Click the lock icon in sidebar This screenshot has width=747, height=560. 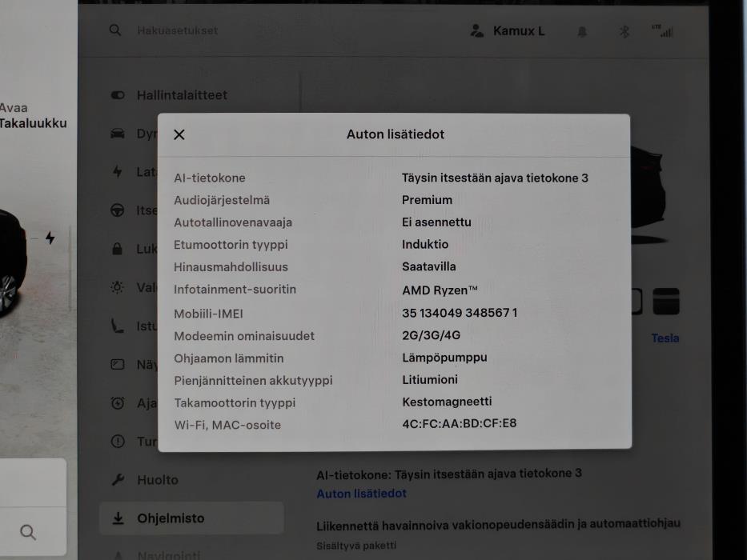[x=117, y=249]
